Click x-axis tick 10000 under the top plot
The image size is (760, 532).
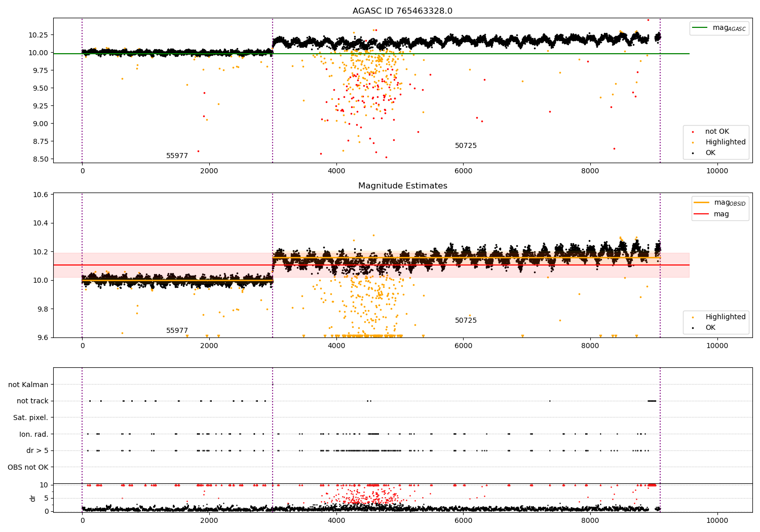pyautogui.click(x=717, y=171)
